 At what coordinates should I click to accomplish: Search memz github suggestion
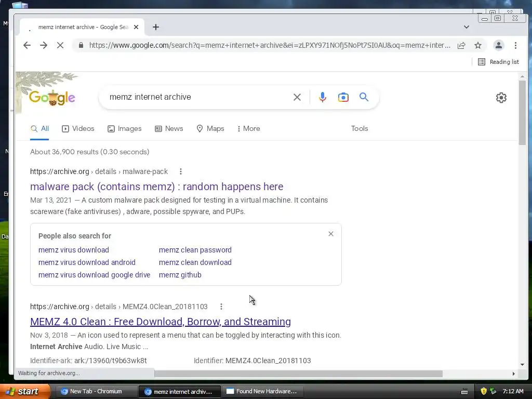pos(180,275)
